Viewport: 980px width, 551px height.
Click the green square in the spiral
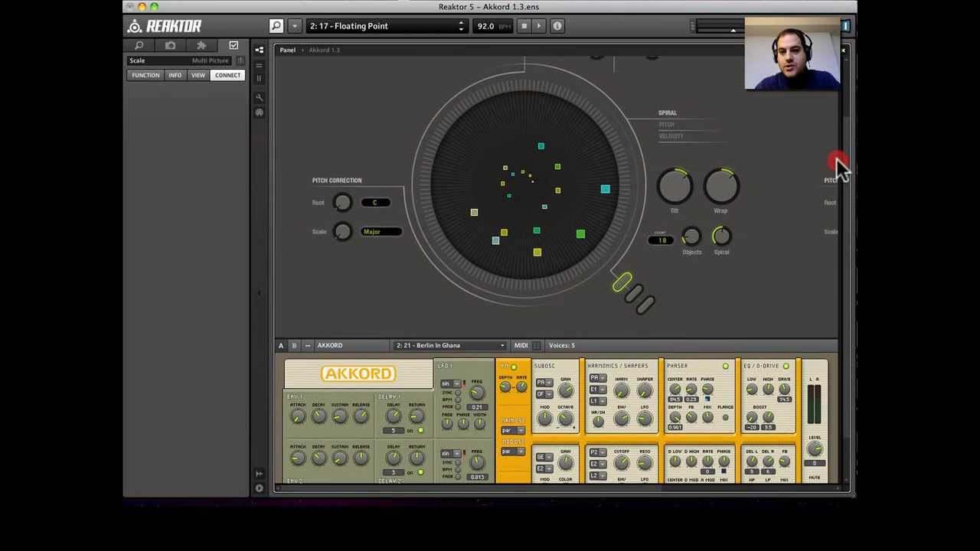580,234
